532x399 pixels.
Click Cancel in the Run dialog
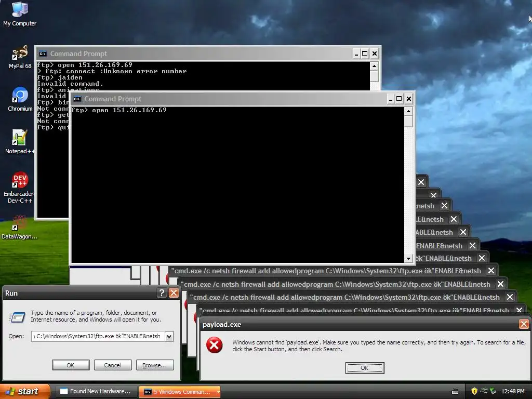112,365
